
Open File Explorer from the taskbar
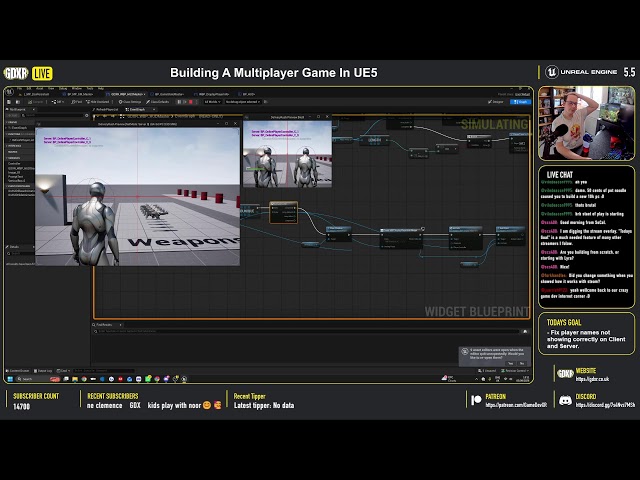tap(75, 379)
